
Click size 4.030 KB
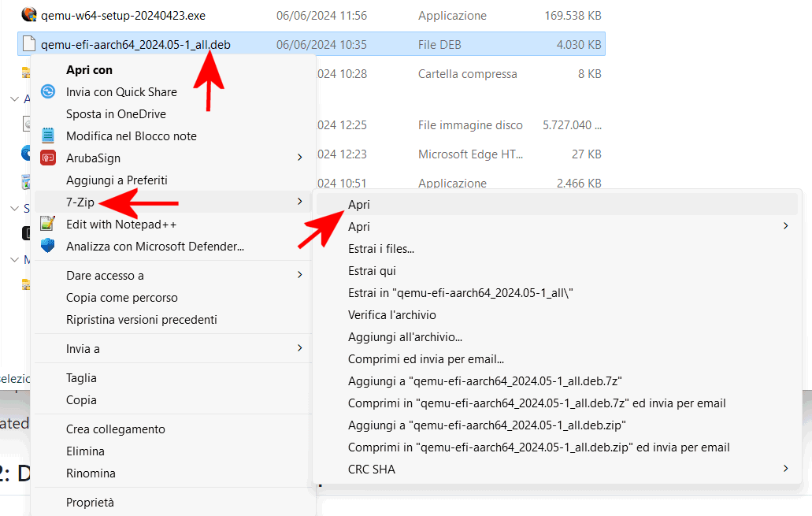(x=579, y=45)
